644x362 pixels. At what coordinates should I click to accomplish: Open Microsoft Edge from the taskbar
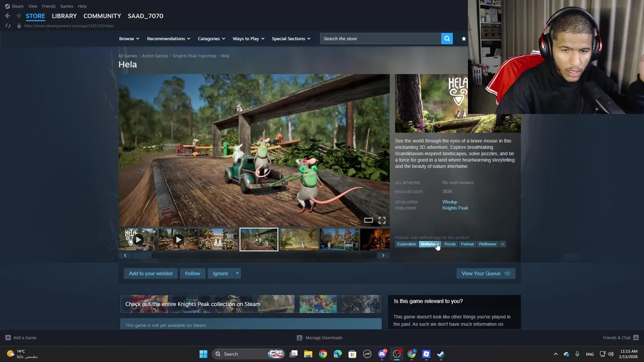[x=338, y=354]
